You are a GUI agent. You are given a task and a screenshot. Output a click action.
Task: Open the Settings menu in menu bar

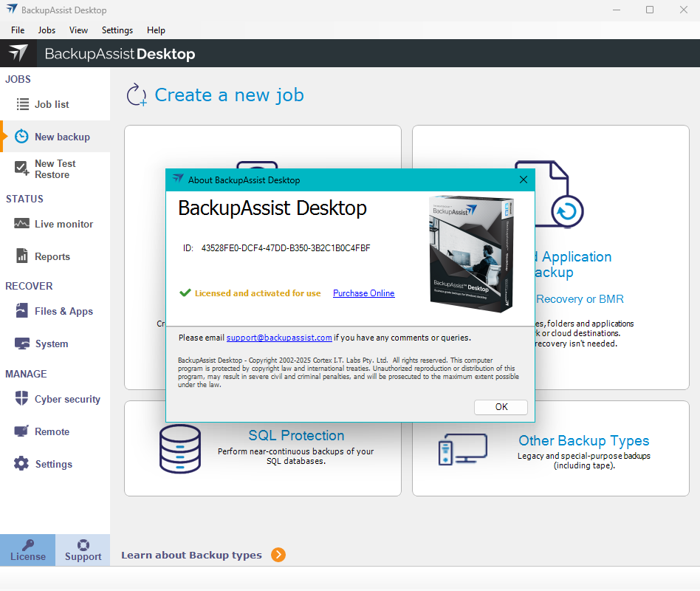tap(117, 30)
